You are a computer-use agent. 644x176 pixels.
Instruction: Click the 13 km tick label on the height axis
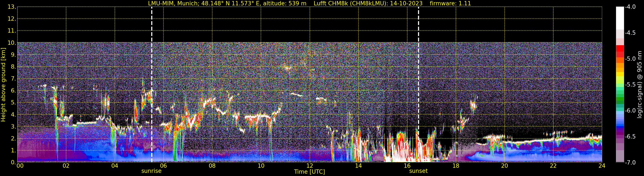coord(12,7)
